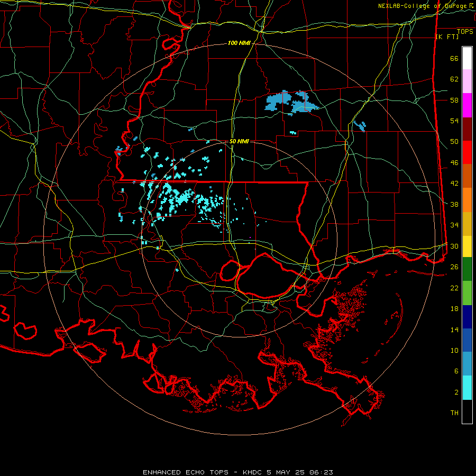
Task: Click the '26' legend value
Action: (x=454, y=267)
